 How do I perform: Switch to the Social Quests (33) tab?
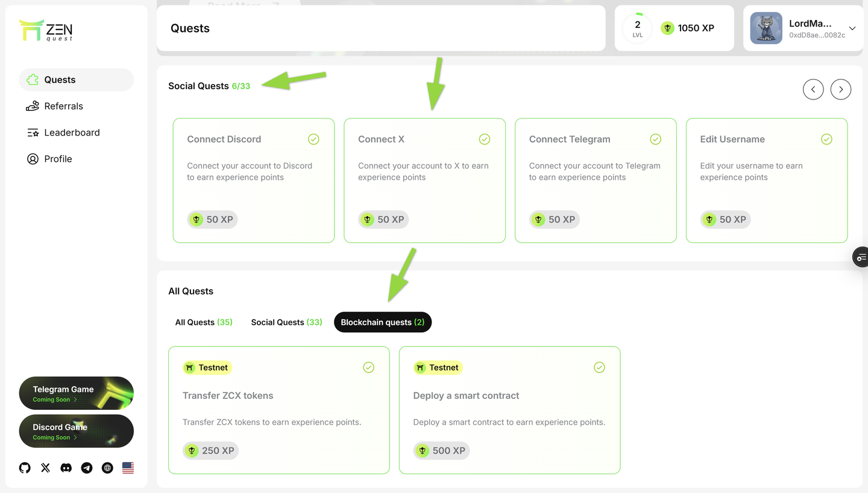tap(286, 322)
